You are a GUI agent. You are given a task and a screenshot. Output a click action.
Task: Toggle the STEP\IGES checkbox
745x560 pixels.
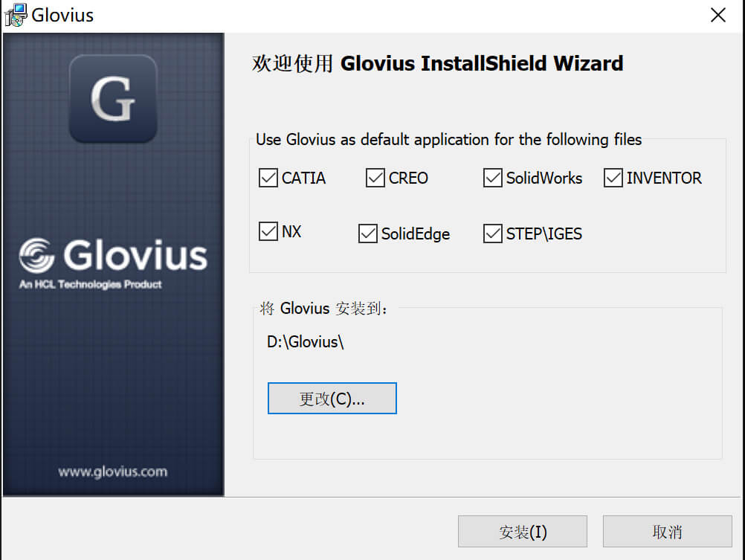tap(492, 234)
